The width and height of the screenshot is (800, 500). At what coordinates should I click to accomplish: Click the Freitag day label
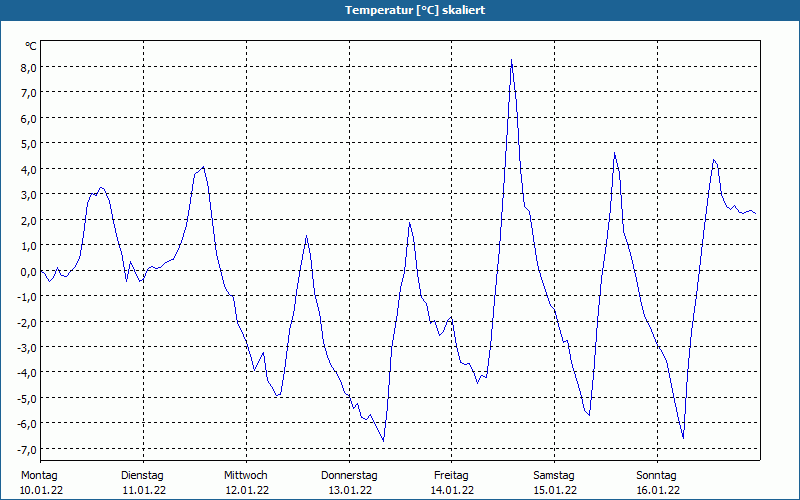[x=451, y=476]
